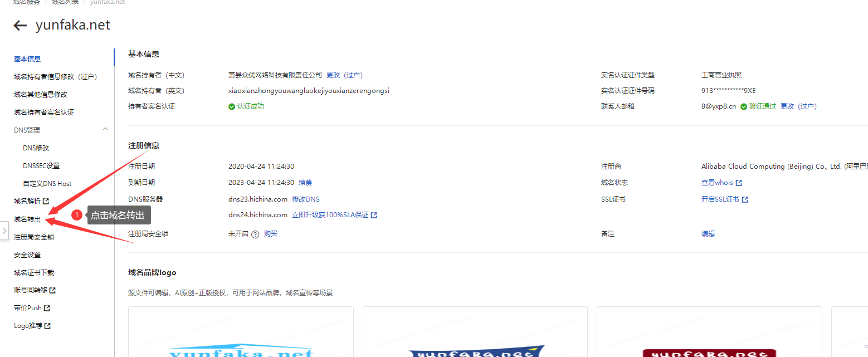The width and height of the screenshot is (868, 357).
Task: Click external link icon beside 查看whois
Action: tap(739, 183)
